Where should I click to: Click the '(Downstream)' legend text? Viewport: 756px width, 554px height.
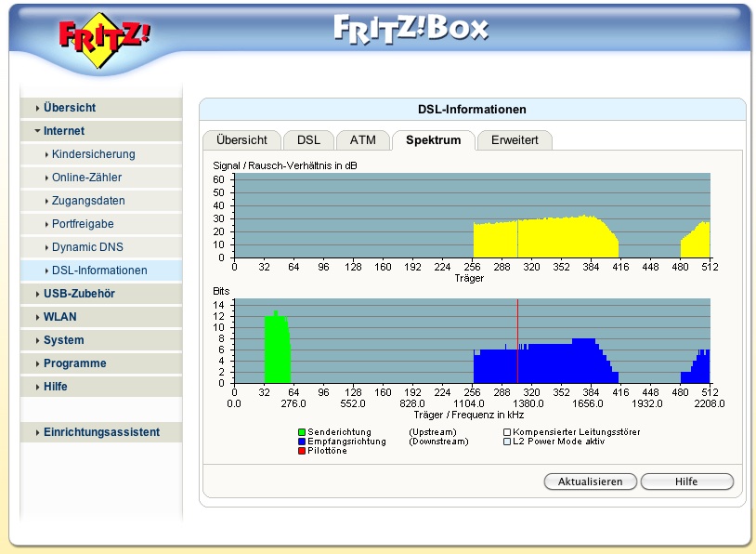[438, 442]
